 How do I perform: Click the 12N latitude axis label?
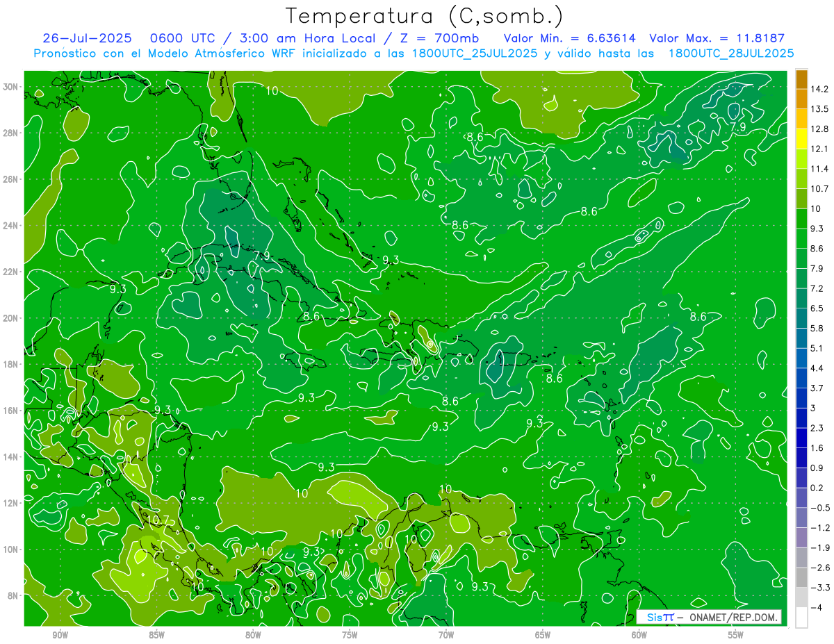click(11, 503)
